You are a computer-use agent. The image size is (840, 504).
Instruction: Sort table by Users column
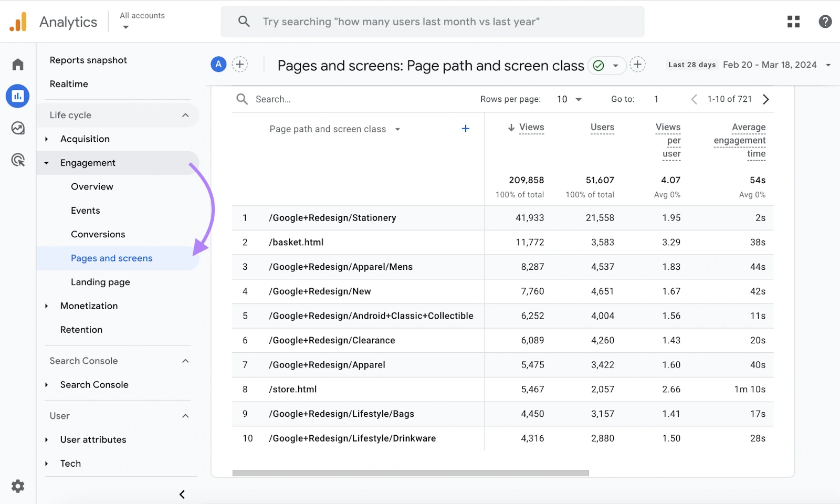602,128
